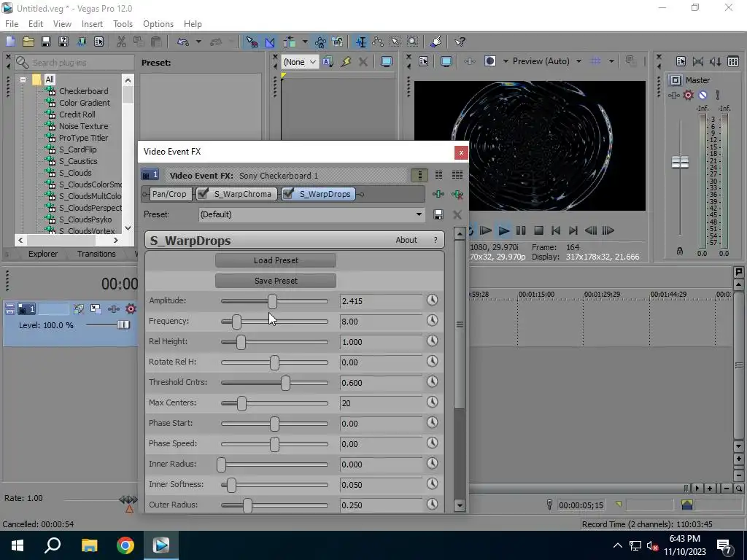The image size is (747, 560).
Task: Open the Insert menu
Action: pyautogui.click(x=92, y=24)
